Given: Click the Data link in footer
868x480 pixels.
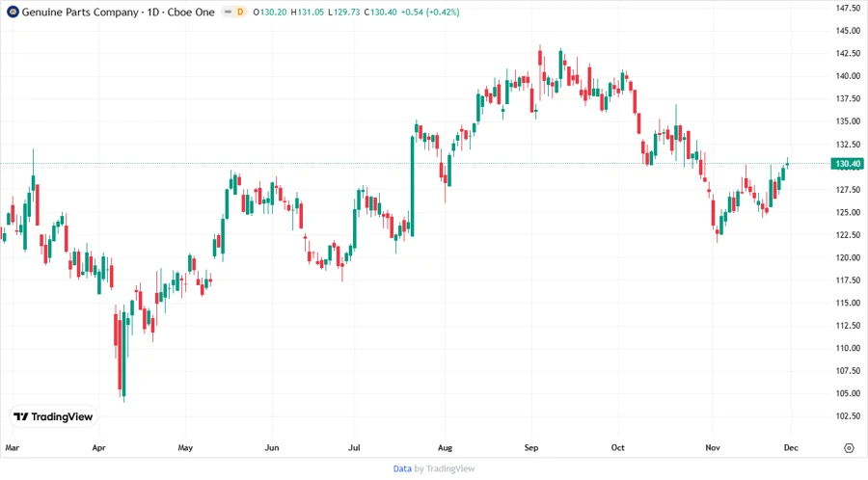Looking at the screenshot, I should pos(402,469).
